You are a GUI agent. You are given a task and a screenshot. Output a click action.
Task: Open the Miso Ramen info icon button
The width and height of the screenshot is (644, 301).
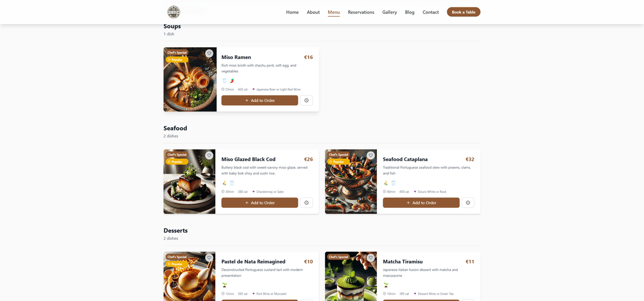[x=306, y=100]
